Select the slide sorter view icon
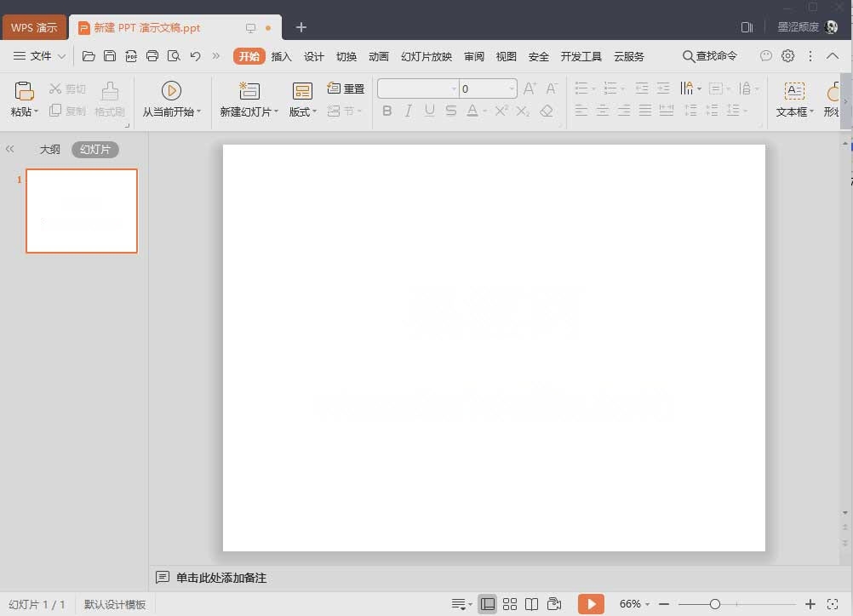853x616 pixels. 509,603
